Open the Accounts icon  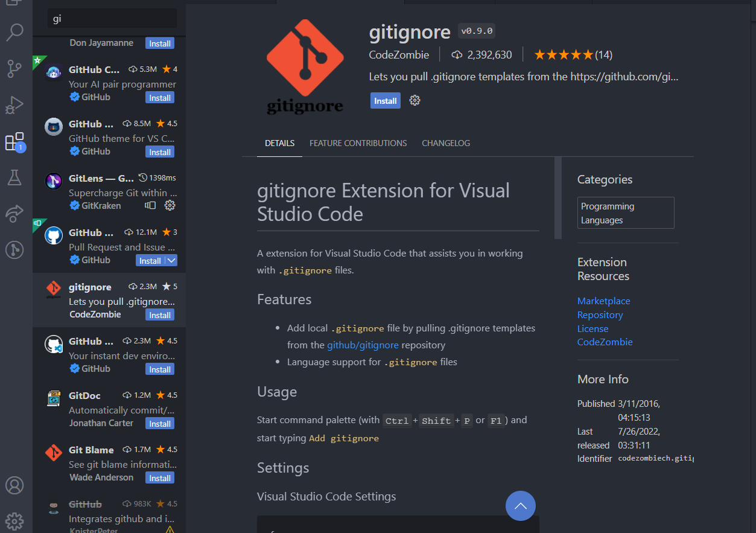14,485
